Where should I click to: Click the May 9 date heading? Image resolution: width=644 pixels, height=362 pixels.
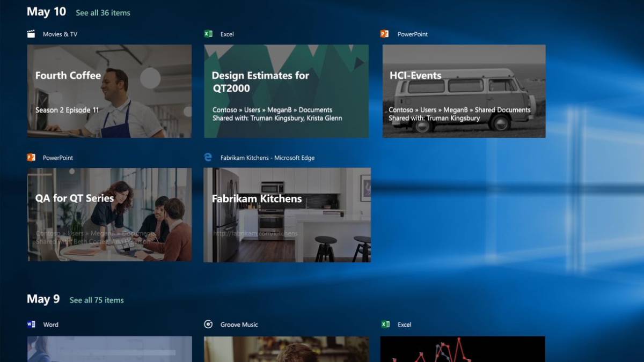point(43,299)
